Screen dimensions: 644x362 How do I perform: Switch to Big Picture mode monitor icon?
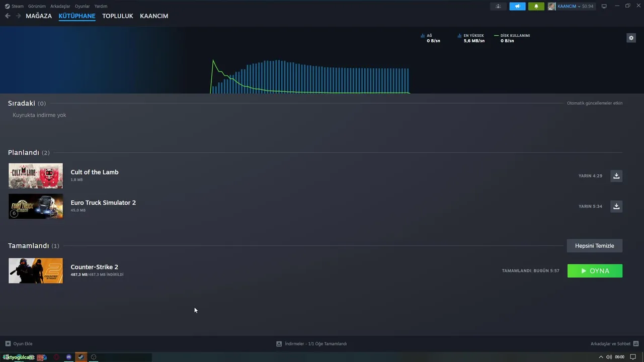(604, 6)
